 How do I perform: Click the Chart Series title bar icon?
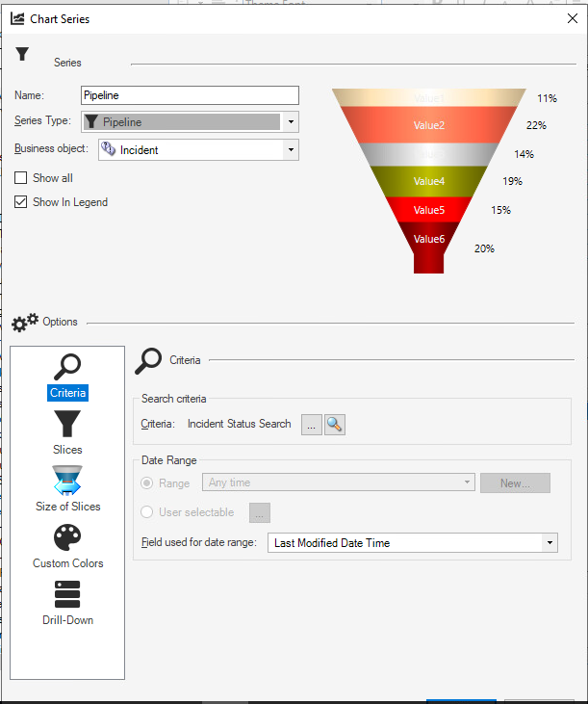click(x=17, y=18)
